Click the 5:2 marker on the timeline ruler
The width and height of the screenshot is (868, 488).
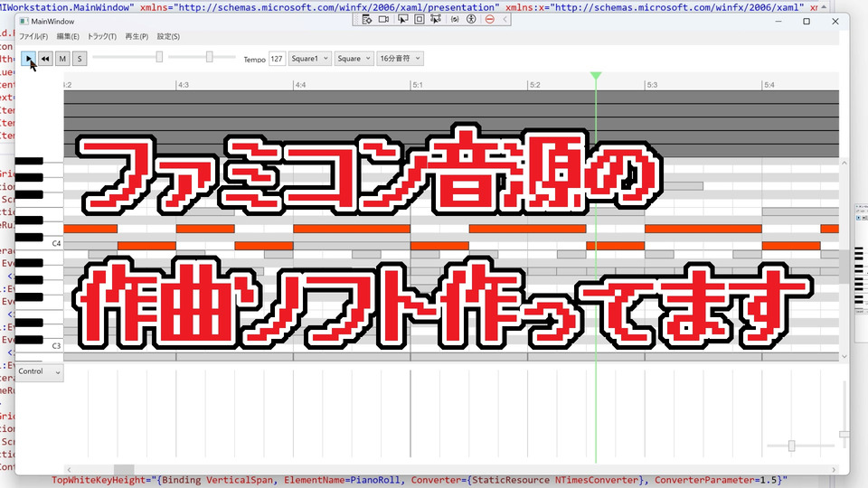534,85
